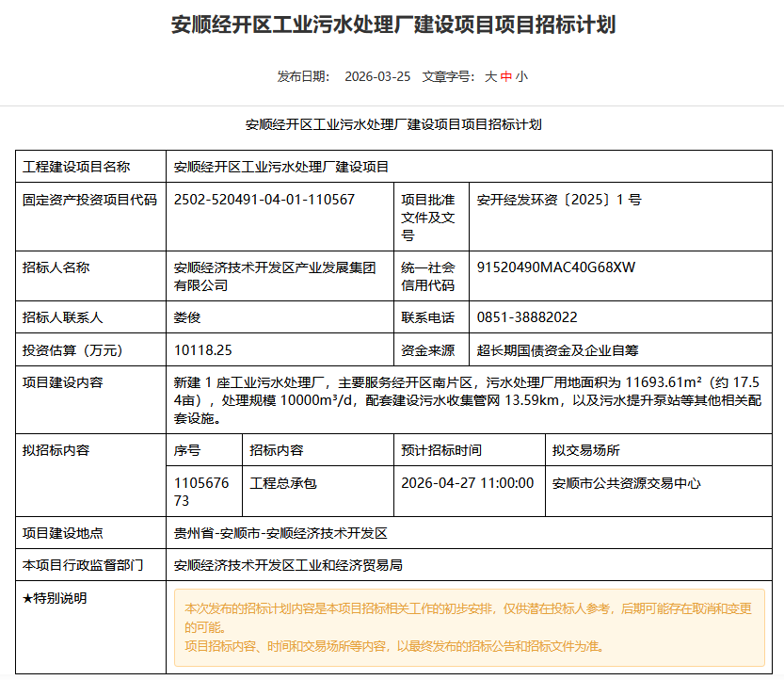Click the contact person name 娄俊

pos(187,317)
